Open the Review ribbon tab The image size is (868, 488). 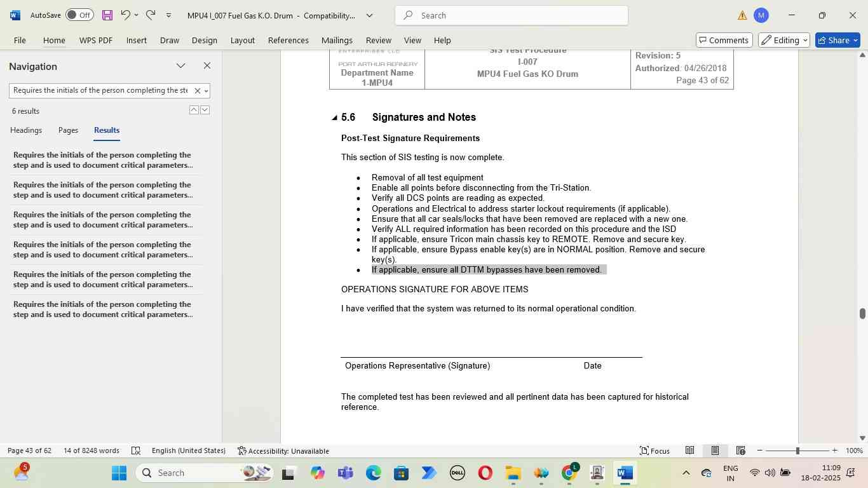tap(379, 40)
